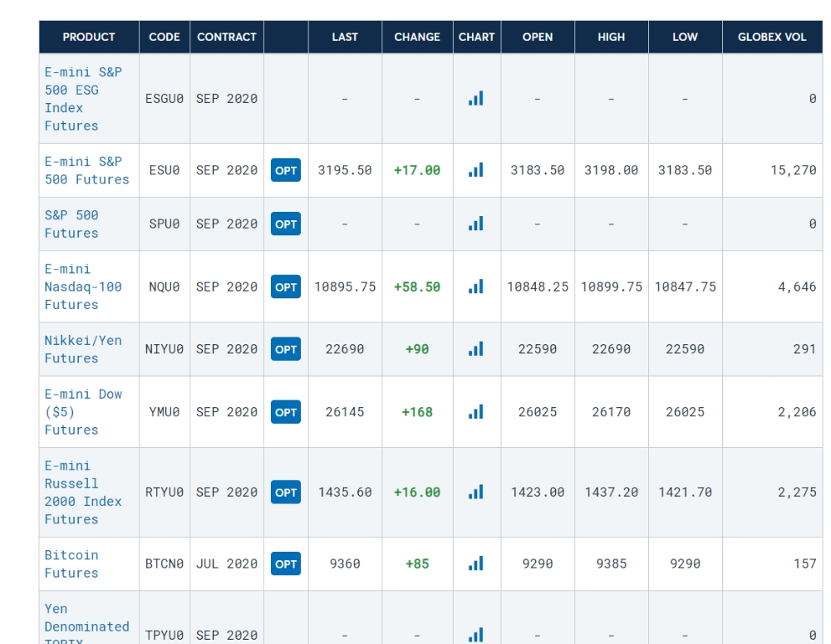Click the GLOBEX VOL column header
This screenshot has width=831, height=644.
click(772, 37)
